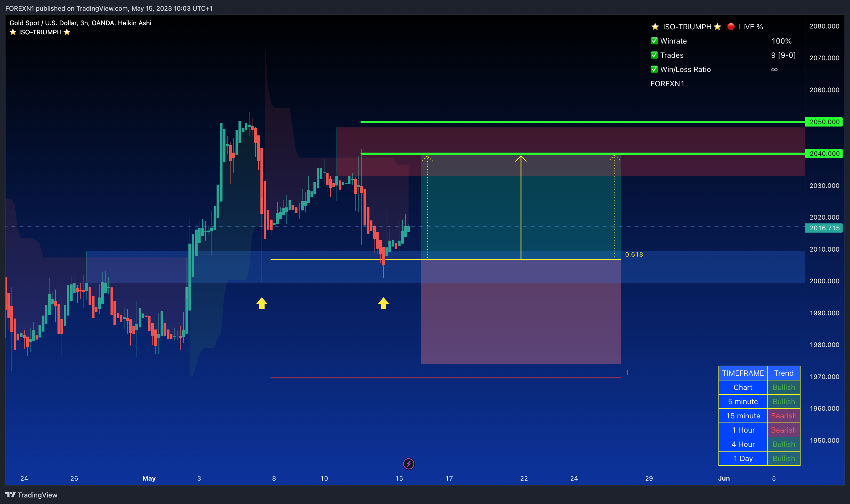
Task: Click the purple lightning bolt event icon
Action: click(x=409, y=464)
